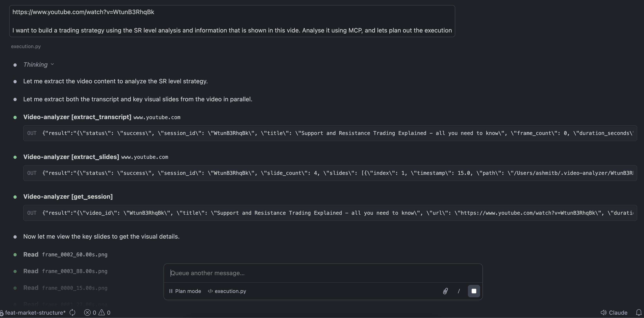
Task: Click the paperclip attach file icon
Action: tap(445, 291)
